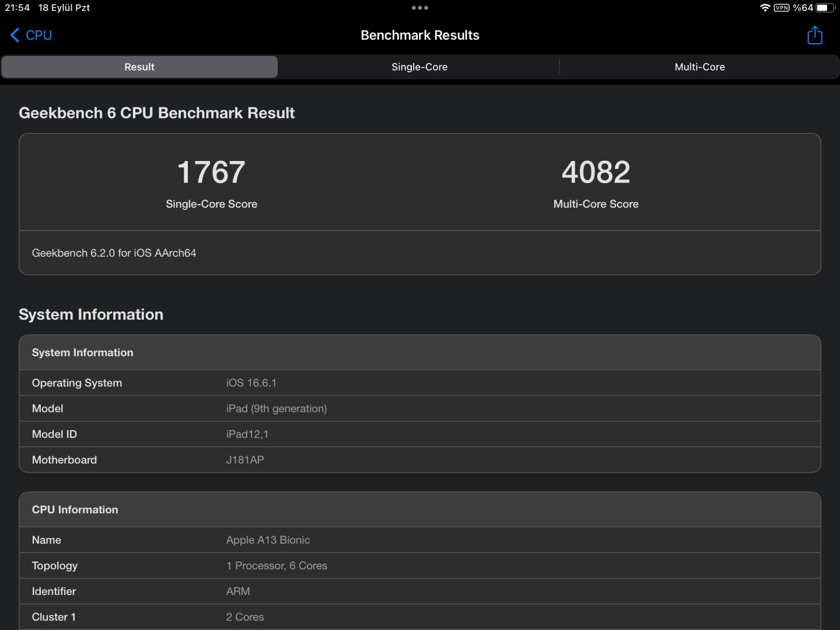
Task: Tap the three-dot multitasking icon
Action: tap(420, 8)
